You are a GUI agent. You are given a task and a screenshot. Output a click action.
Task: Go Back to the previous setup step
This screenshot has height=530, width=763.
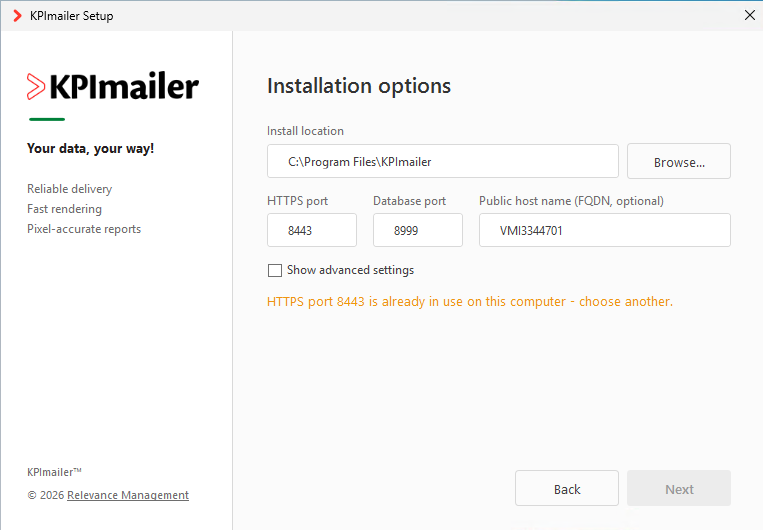pos(567,488)
